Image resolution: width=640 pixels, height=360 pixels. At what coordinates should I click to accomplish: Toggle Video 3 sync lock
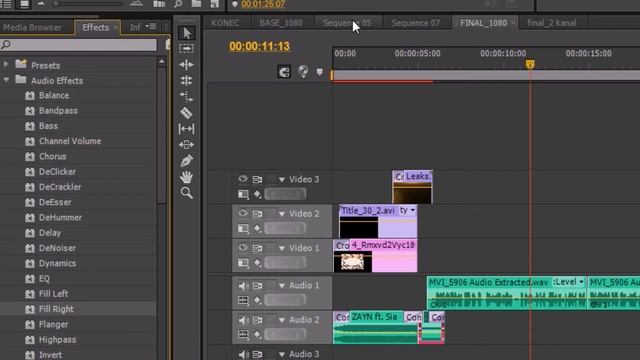tap(258, 179)
